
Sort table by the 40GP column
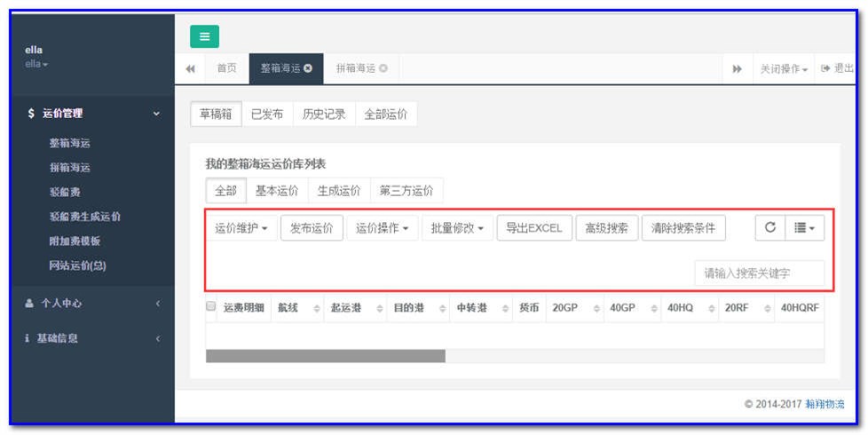tap(633, 308)
